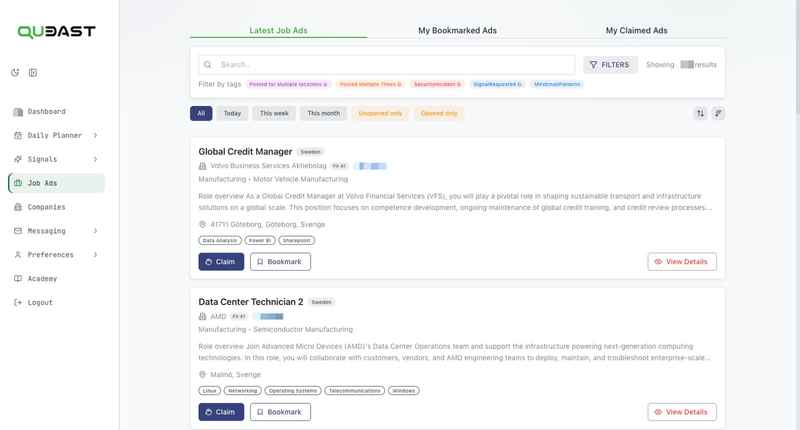
Task: Click Volvo Business Services Aktiebolag company
Action: (268, 166)
